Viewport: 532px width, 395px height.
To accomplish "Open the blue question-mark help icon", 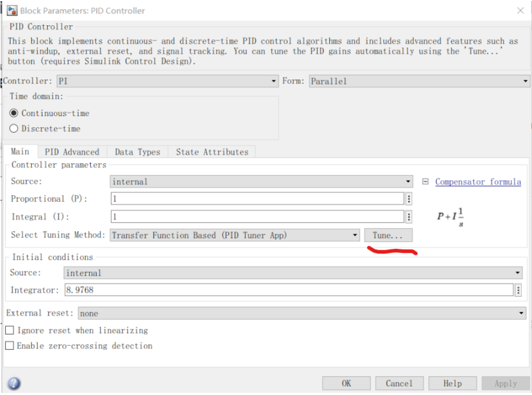I will click(14, 384).
